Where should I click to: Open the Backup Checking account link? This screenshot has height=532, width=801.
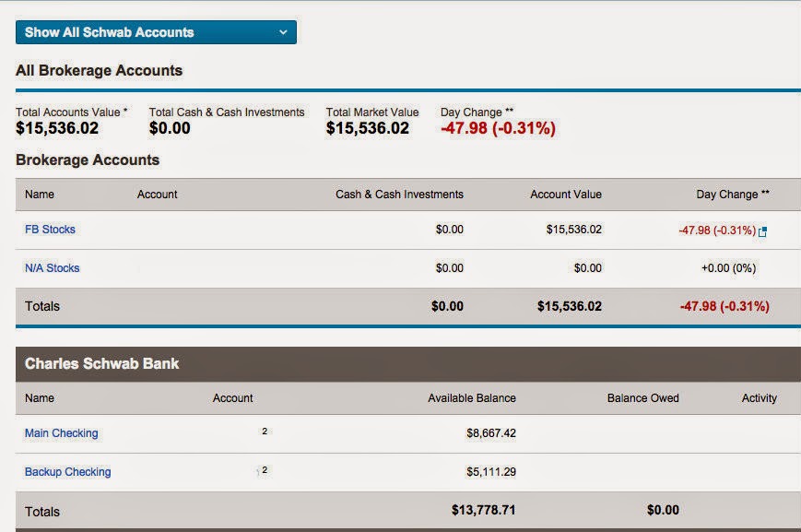click(68, 472)
